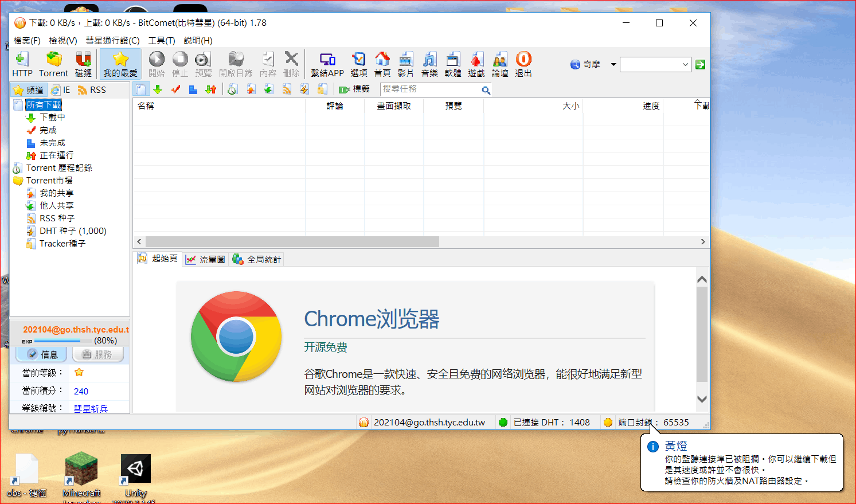Screen dimensions: 856x504
Task: Click the 預覽 preview toolbar button
Action: [203, 64]
